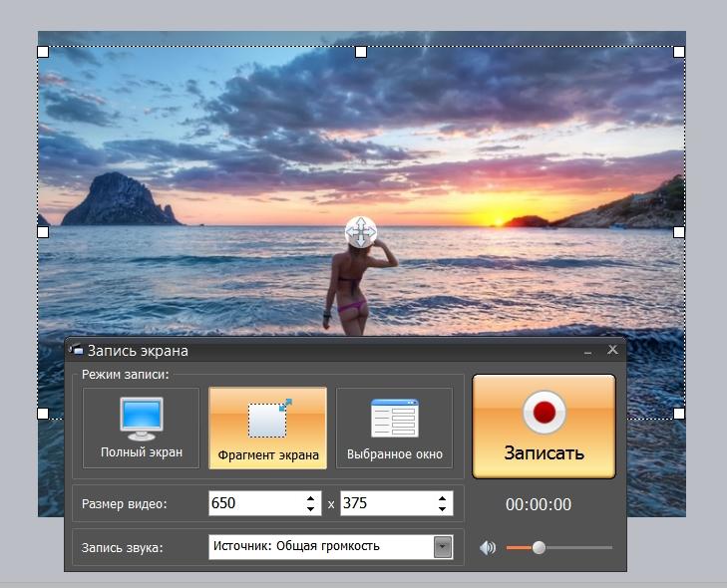Click the bottom-right selection corner handle
Viewport: 727px width, 588px height.
pyautogui.click(x=679, y=413)
